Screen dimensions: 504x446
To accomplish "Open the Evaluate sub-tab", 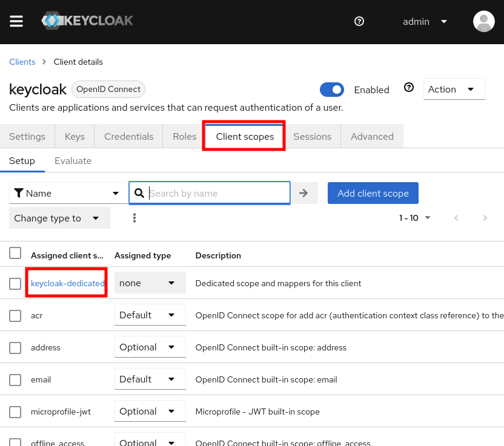I will 73,161.
